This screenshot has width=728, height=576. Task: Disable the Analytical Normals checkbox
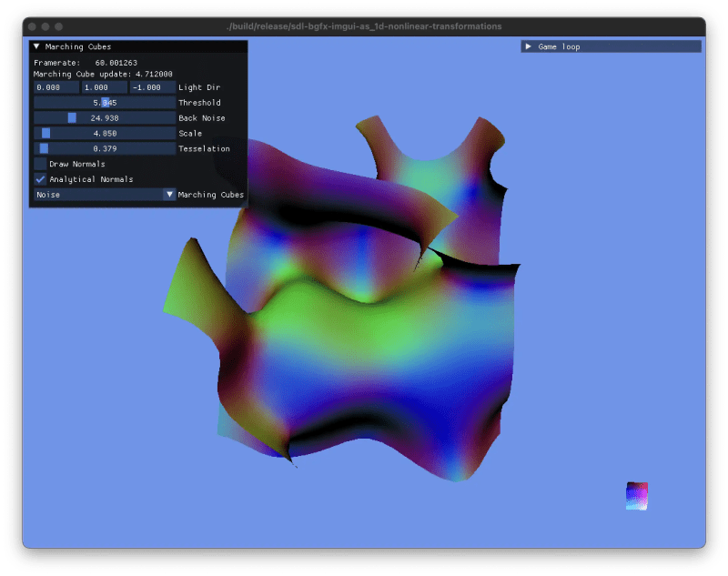(x=40, y=179)
